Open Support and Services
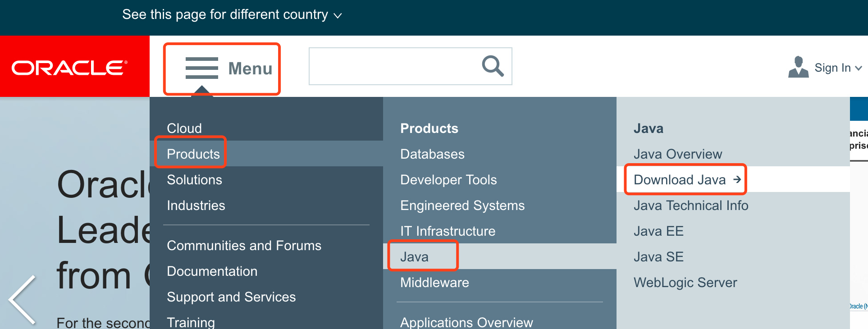 231,297
